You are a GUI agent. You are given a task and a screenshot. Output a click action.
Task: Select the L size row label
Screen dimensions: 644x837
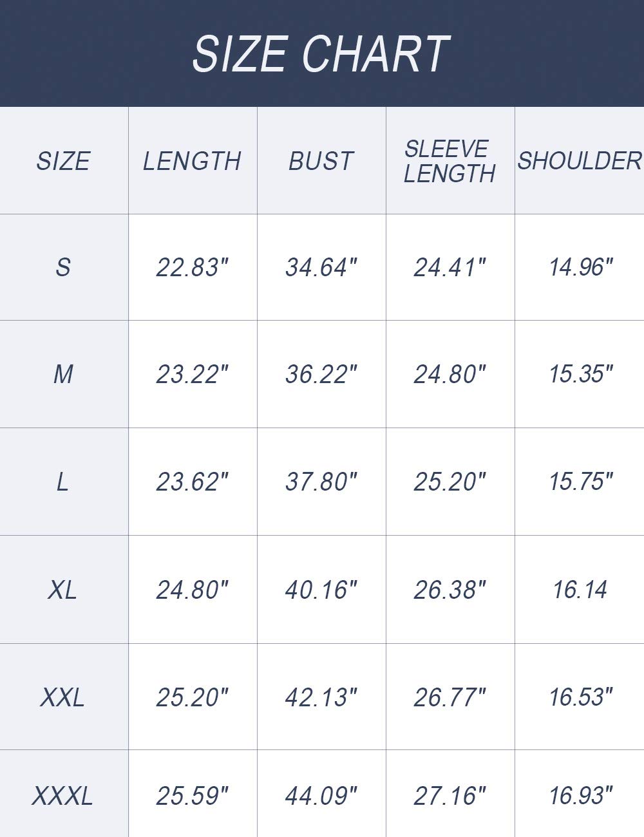(62, 482)
